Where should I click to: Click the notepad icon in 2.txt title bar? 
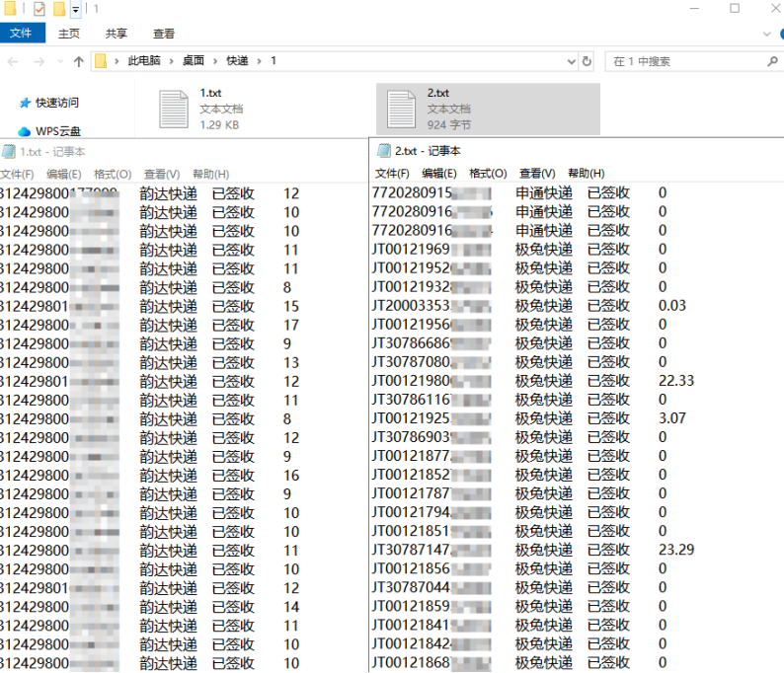pos(383,150)
